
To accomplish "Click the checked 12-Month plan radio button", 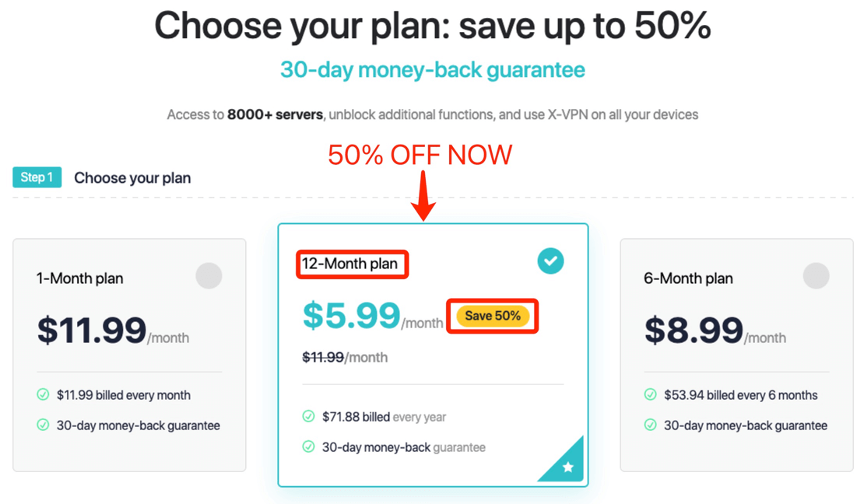I will click(550, 261).
